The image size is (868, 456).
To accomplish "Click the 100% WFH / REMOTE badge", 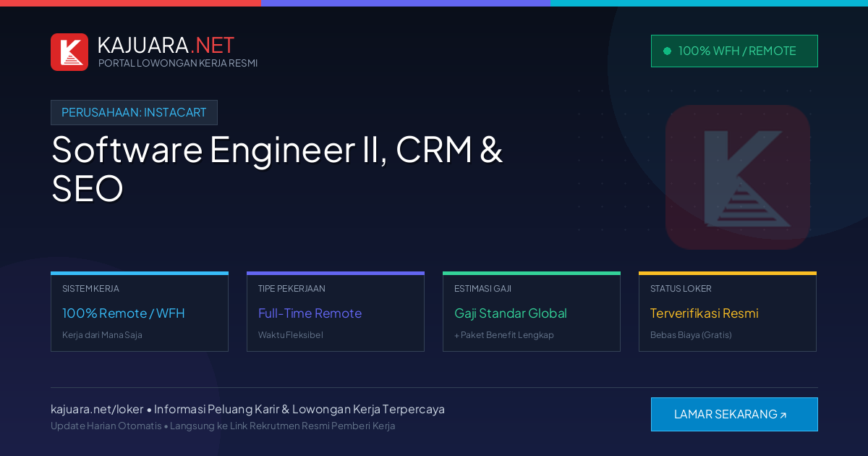I will (x=734, y=51).
